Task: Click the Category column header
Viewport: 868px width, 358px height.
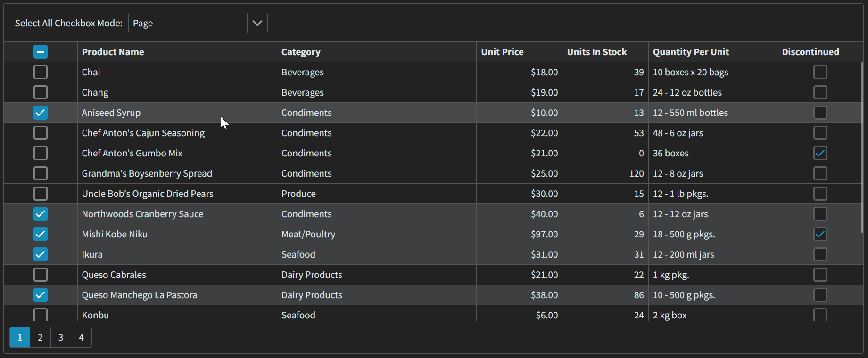Action: (x=301, y=52)
